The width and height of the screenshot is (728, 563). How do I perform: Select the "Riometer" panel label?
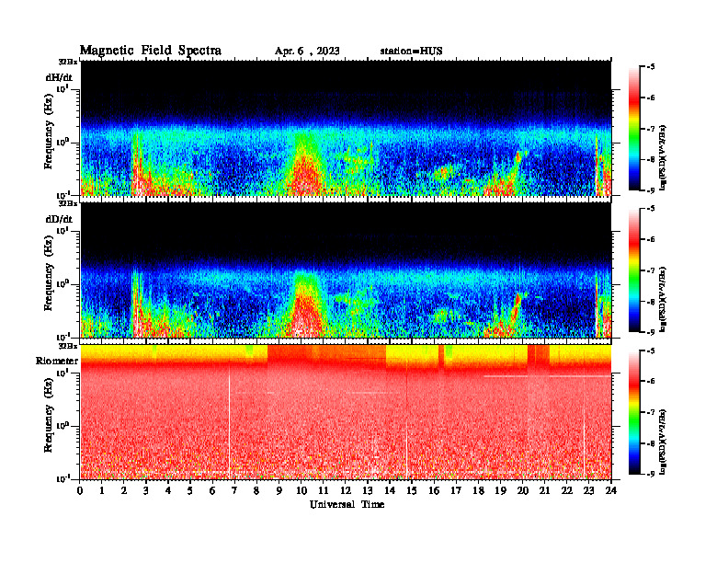tap(57, 361)
